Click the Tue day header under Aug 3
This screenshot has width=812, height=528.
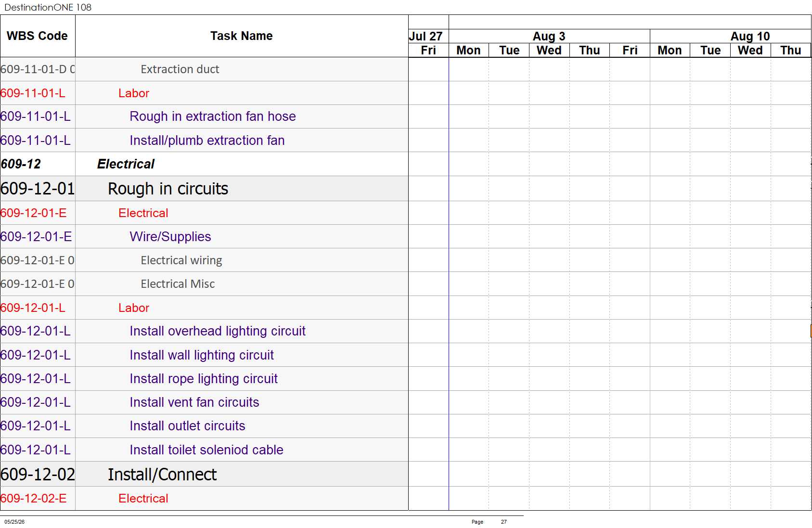point(509,51)
